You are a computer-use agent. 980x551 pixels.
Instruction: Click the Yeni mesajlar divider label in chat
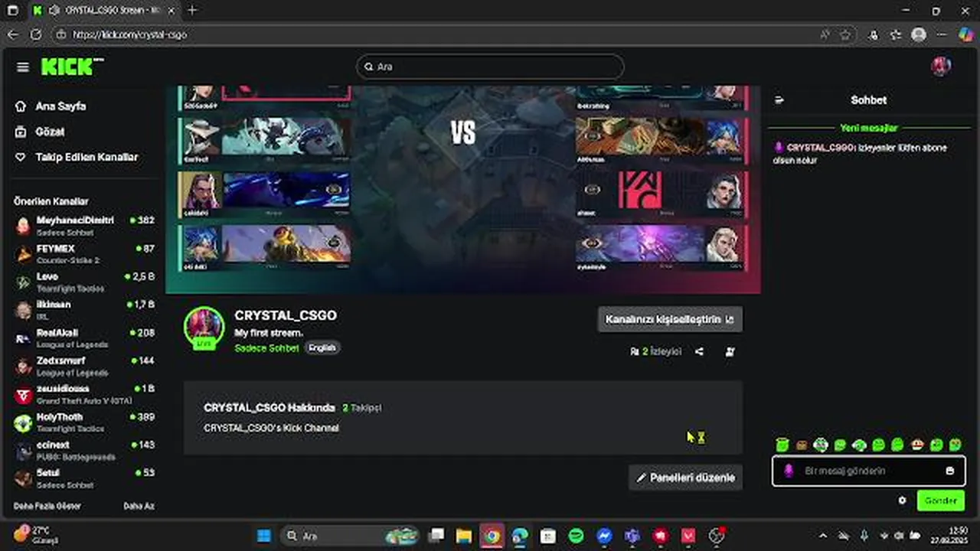(869, 128)
